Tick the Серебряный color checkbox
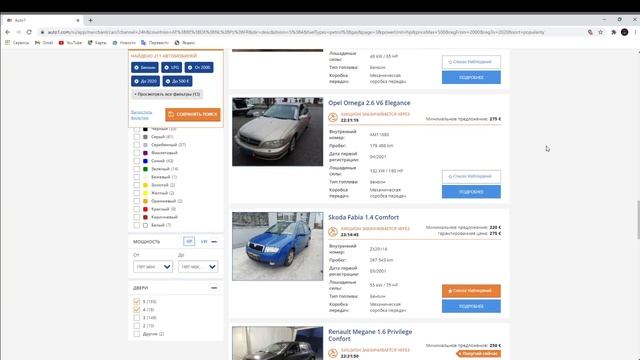 point(137,145)
